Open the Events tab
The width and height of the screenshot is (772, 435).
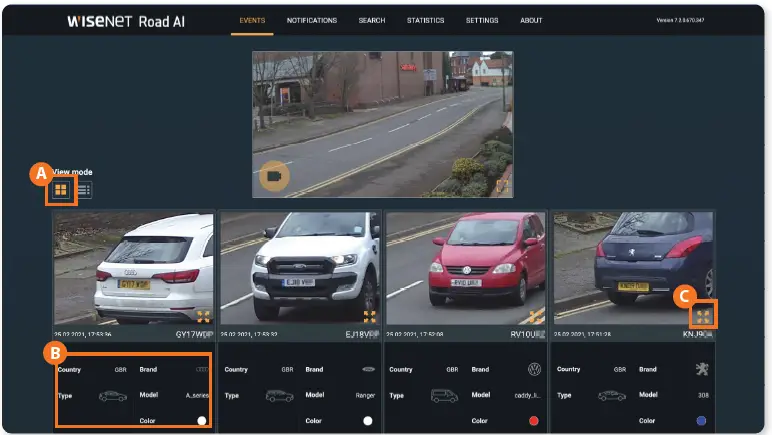click(252, 21)
